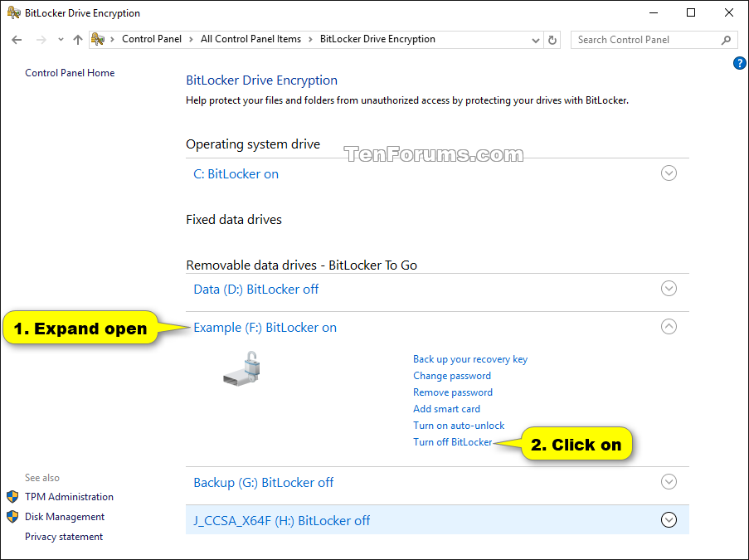This screenshot has height=560, width=749.
Task: Open Privacy statement link
Action: coord(64,537)
